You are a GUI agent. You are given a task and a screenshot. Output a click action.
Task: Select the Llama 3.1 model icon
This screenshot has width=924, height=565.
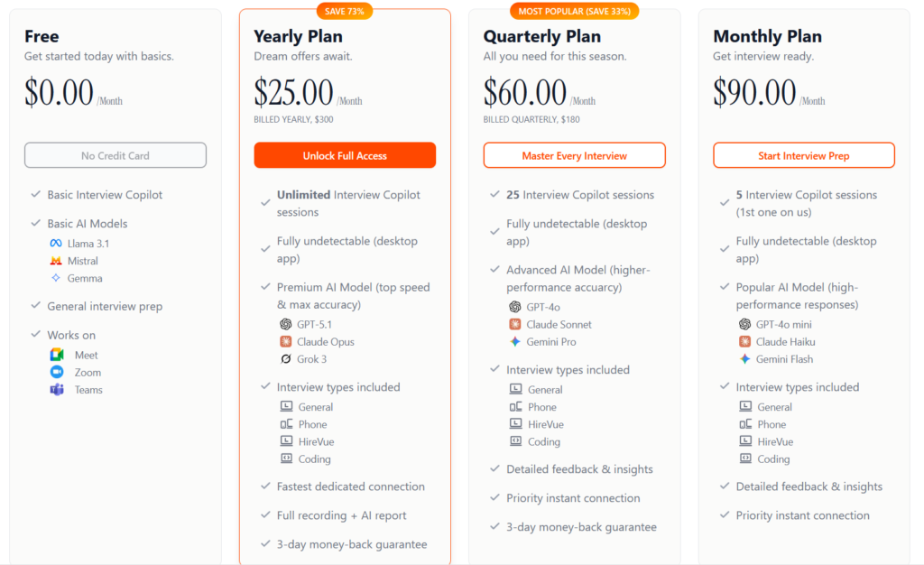tap(57, 243)
